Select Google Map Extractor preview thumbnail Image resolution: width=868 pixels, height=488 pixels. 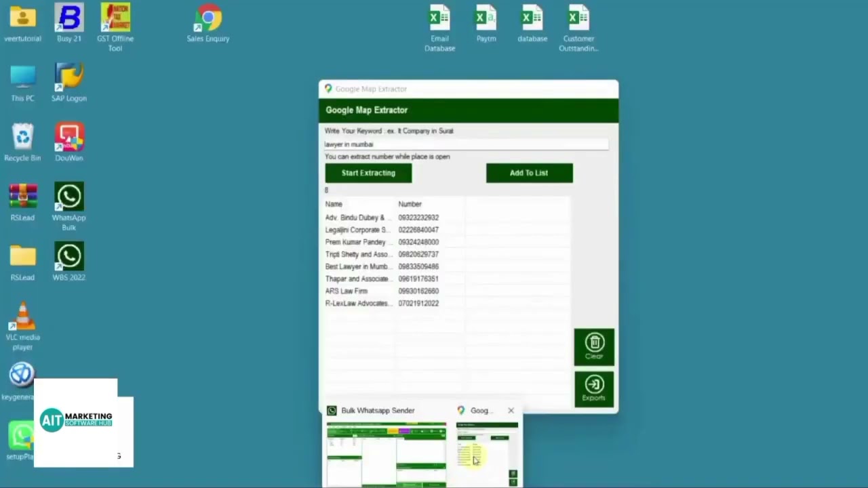coord(487,454)
